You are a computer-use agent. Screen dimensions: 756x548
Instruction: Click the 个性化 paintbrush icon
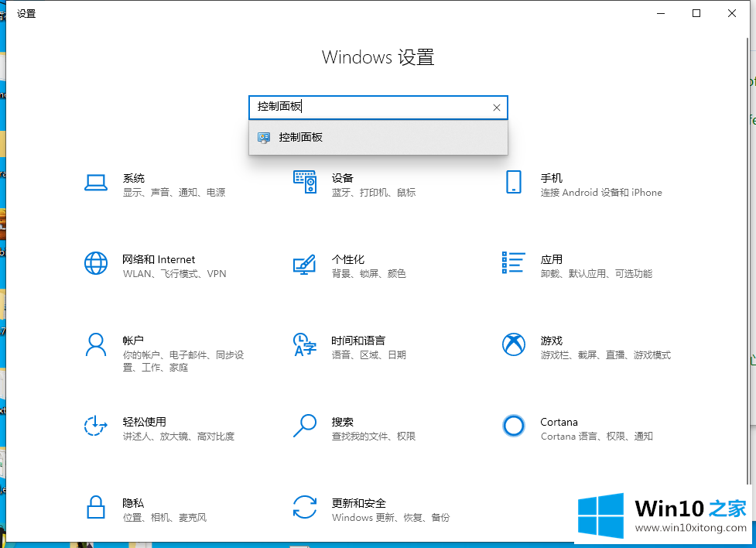305,264
